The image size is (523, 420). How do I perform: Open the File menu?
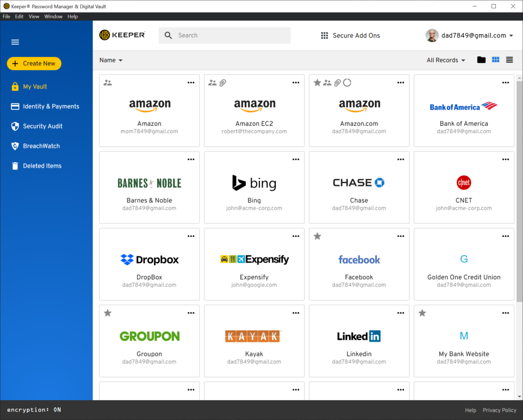click(6, 16)
